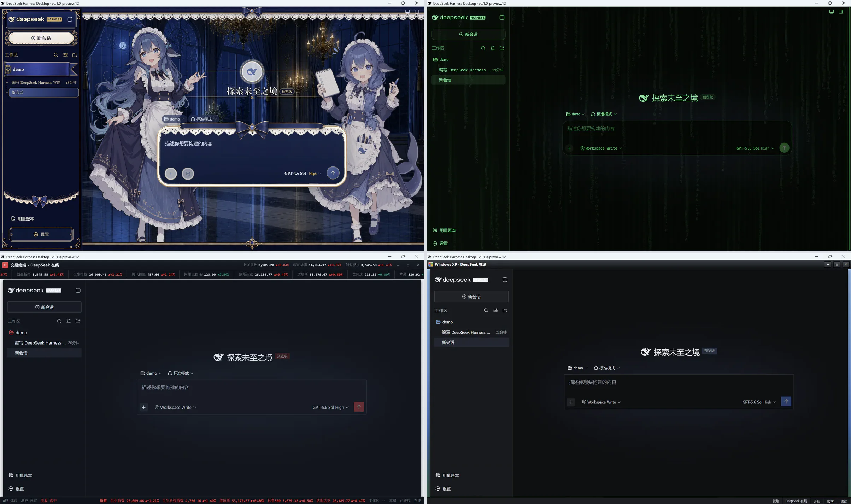
Task: Click the 标普500 7,679.32 status bar entry
Action: pos(290,500)
